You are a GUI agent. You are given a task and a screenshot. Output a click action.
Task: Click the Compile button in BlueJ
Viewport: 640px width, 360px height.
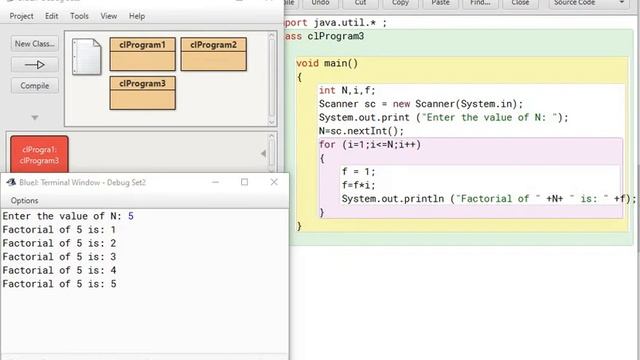tap(35, 86)
